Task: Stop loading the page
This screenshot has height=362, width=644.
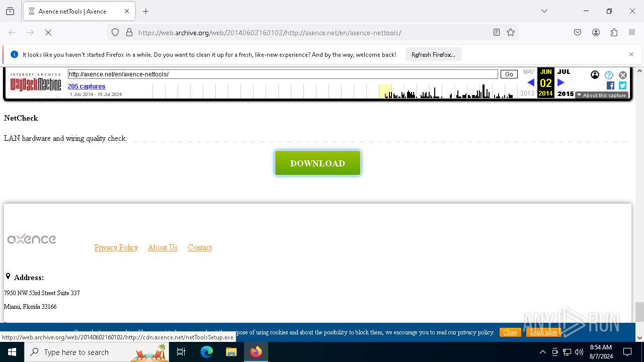Action: (x=48, y=33)
